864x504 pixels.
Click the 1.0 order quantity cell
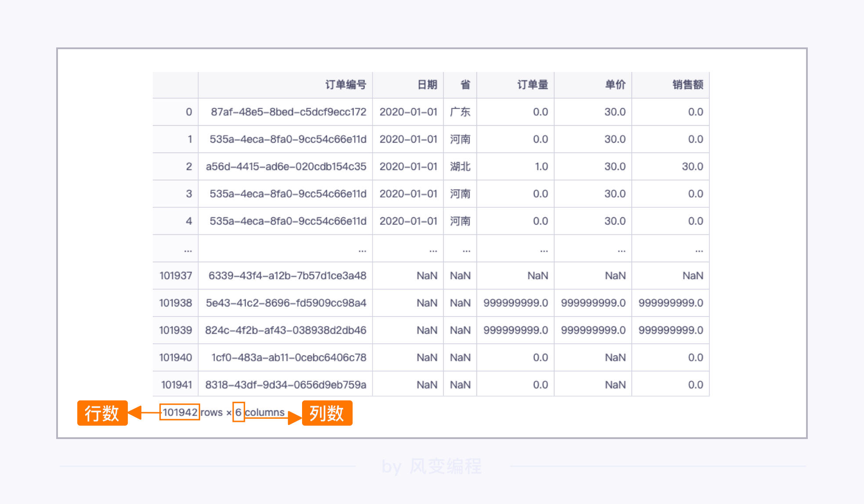[541, 166]
